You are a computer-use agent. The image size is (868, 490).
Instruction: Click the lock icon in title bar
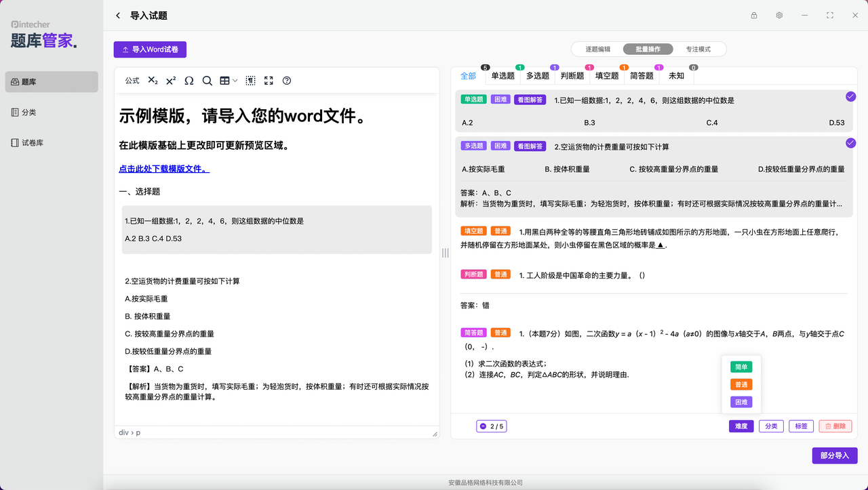pos(754,16)
